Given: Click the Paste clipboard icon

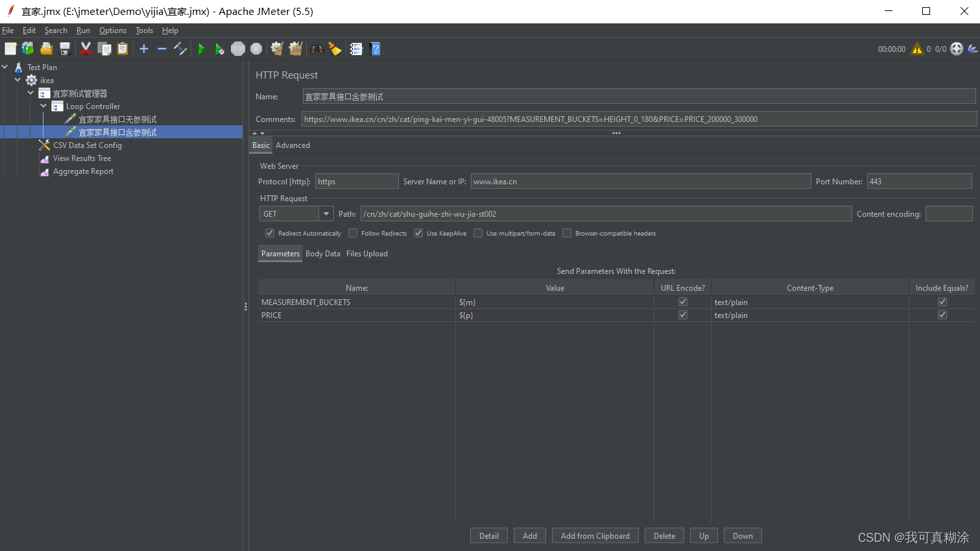Looking at the screenshot, I should coord(123,49).
